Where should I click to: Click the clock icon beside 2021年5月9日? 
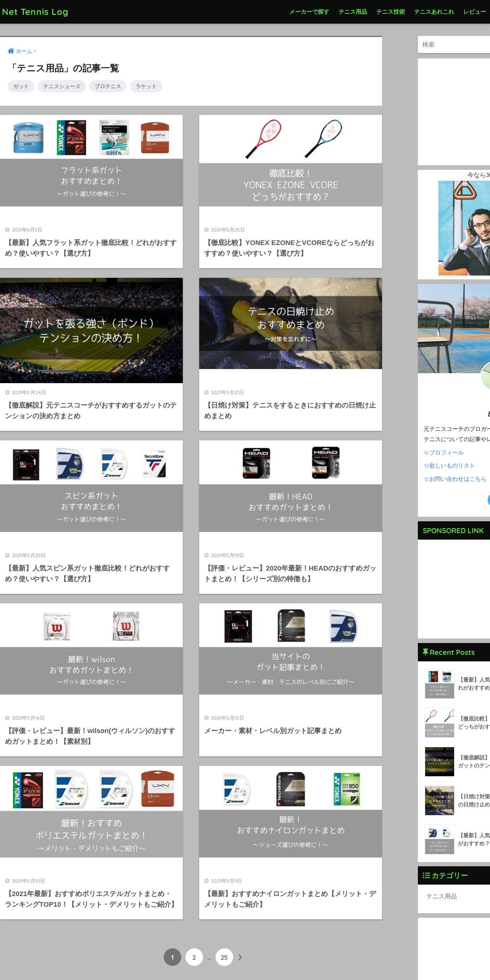[x=206, y=881]
